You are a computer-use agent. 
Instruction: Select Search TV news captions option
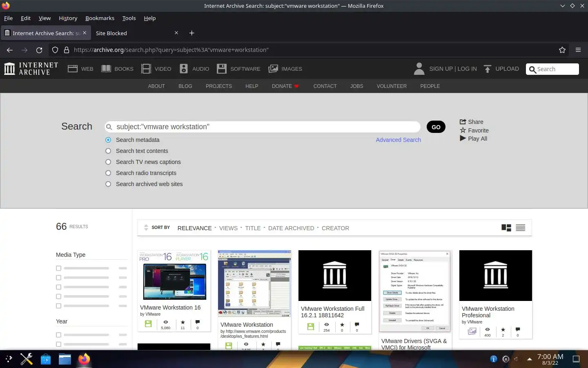coord(108,162)
